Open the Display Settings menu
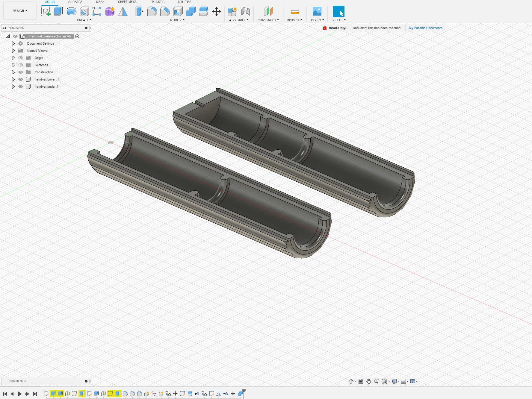 point(395,381)
